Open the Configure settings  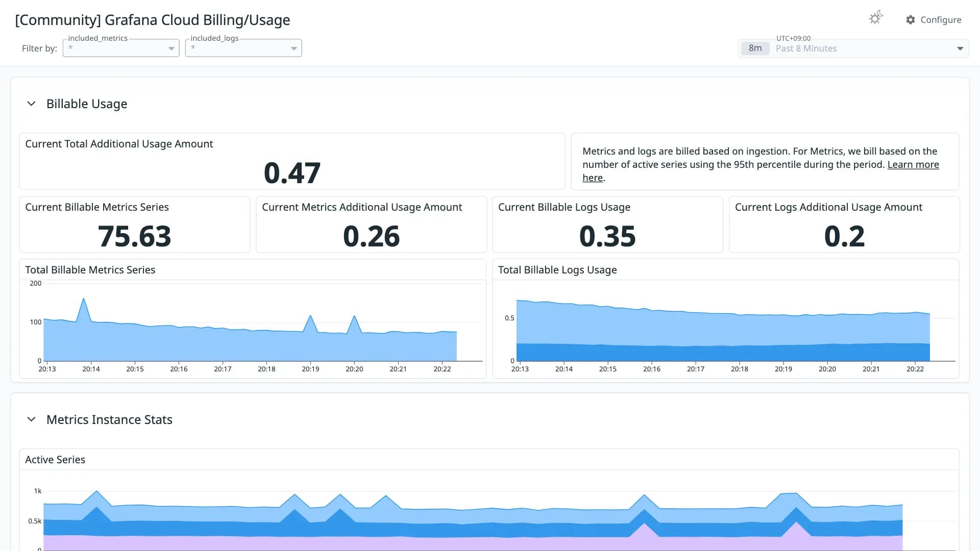coord(934,20)
